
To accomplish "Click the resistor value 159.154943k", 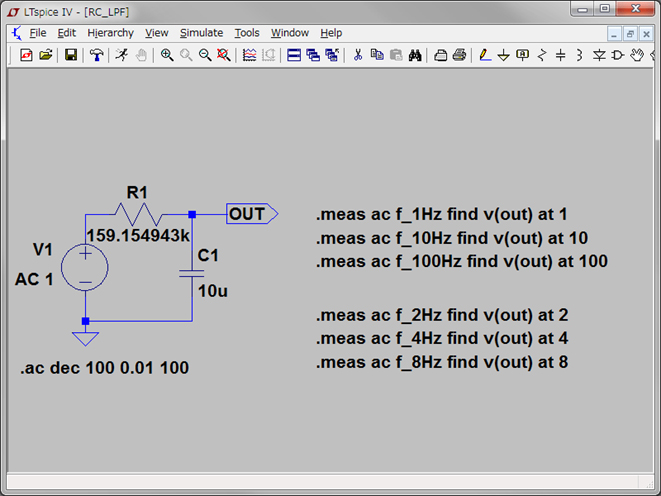I will [137, 236].
